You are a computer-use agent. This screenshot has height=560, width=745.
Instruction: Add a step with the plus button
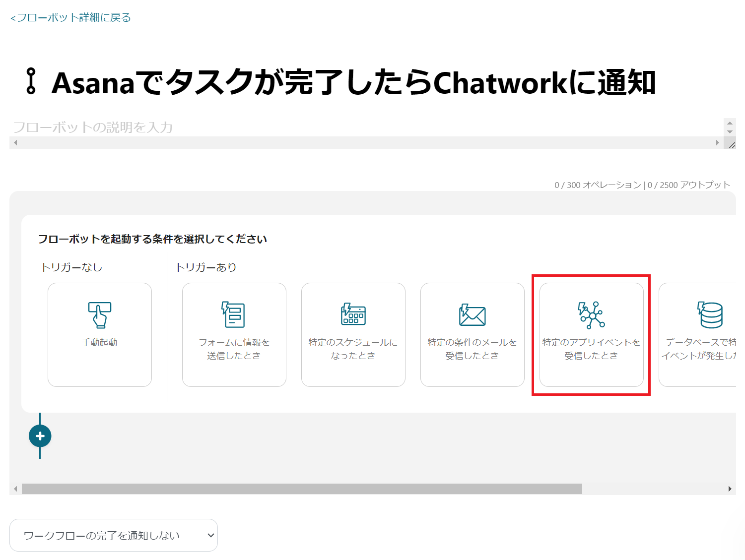tap(40, 436)
